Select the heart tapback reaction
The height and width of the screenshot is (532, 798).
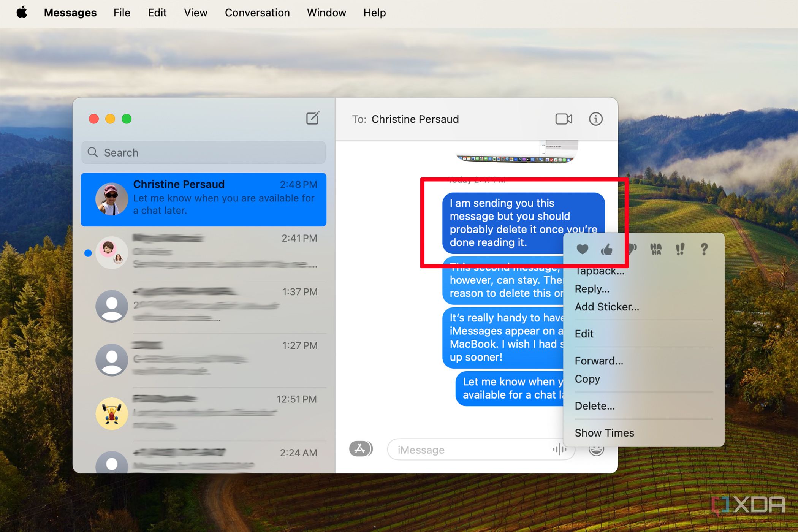click(582, 250)
